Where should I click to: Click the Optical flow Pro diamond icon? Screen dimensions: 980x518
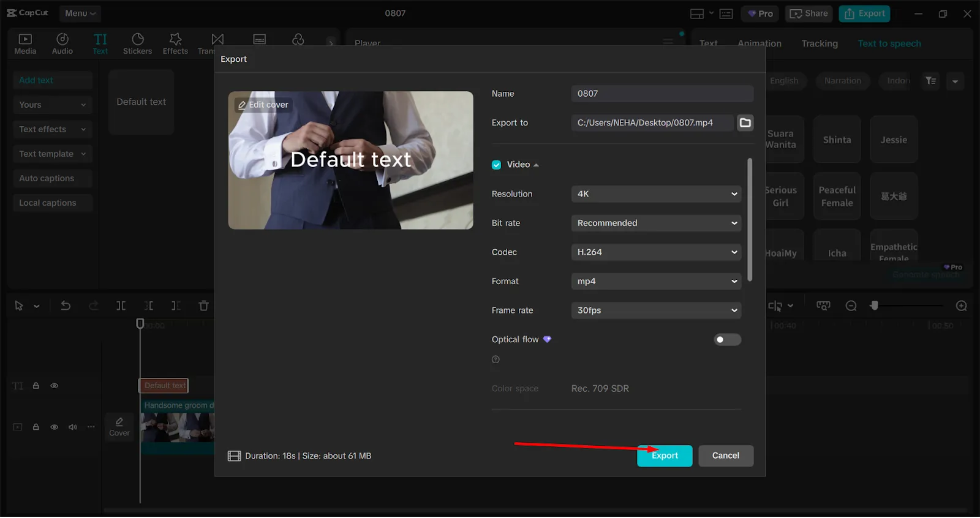pos(547,340)
